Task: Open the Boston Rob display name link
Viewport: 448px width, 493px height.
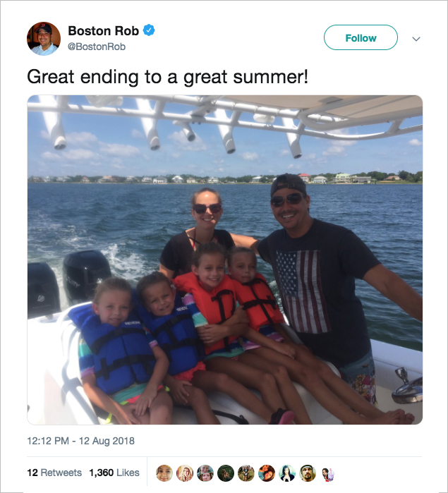Action: [104, 31]
